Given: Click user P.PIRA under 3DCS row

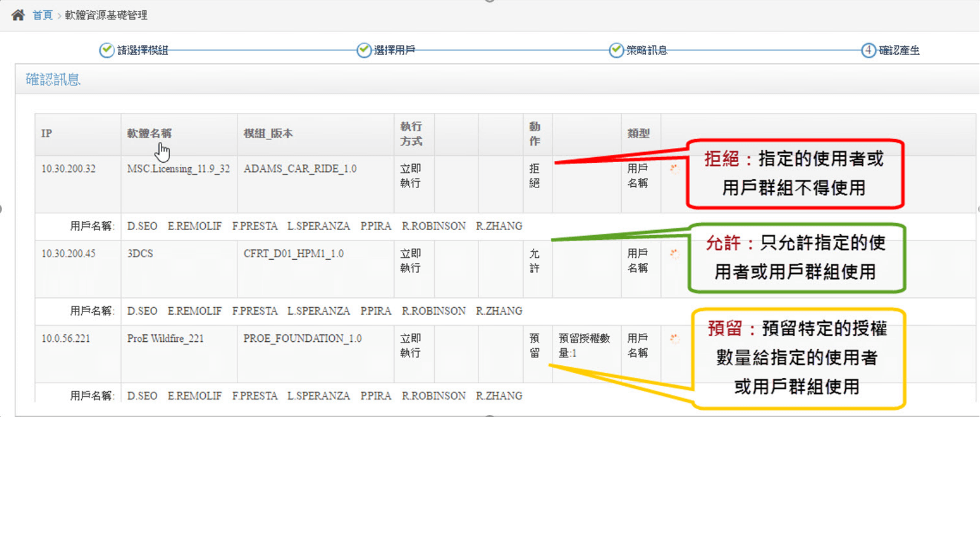Looking at the screenshot, I should click(x=376, y=311).
